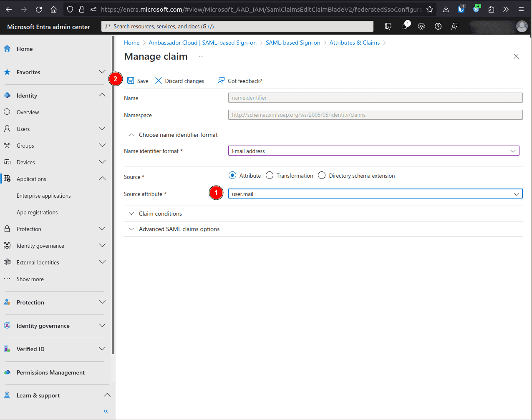Collapse the Identity section
This screenshot has width=532, height=420.
click(x=102, y=95)
